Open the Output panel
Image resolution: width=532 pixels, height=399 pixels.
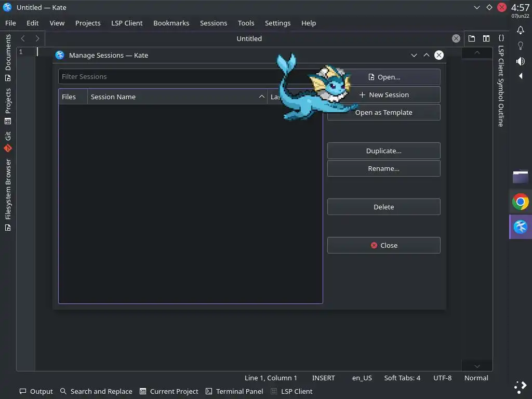point(36,391)
